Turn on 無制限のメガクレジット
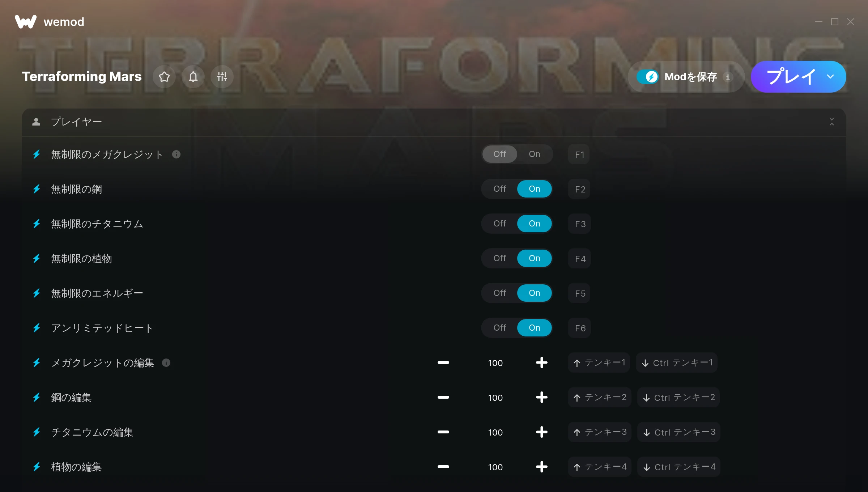This screenshot has height=492, width=868. tap(535, 154)
